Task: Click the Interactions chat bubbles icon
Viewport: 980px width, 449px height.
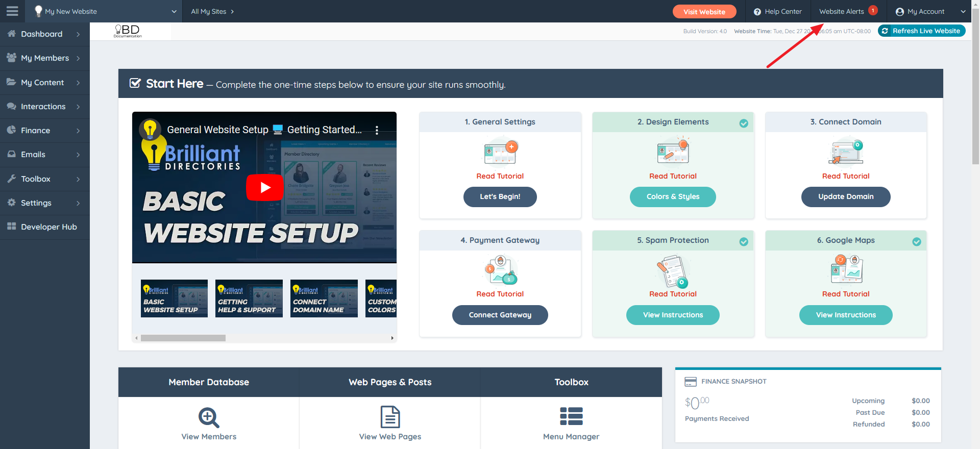Action: 11,106
